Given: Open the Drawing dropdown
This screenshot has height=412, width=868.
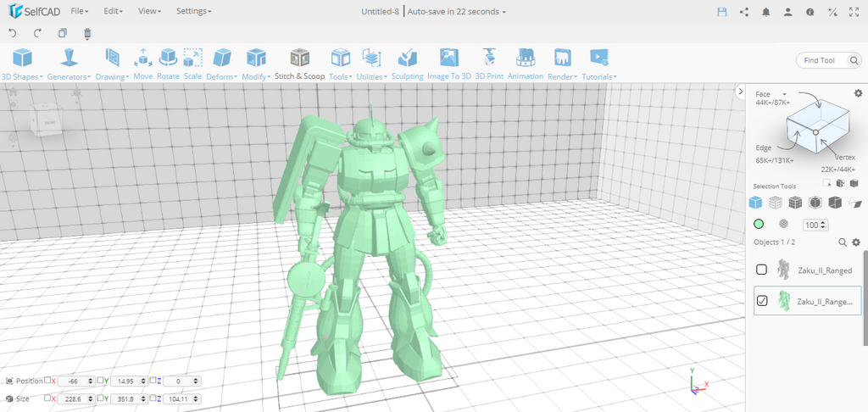Looking at the screenshot, I should click(x=113, y=64).
